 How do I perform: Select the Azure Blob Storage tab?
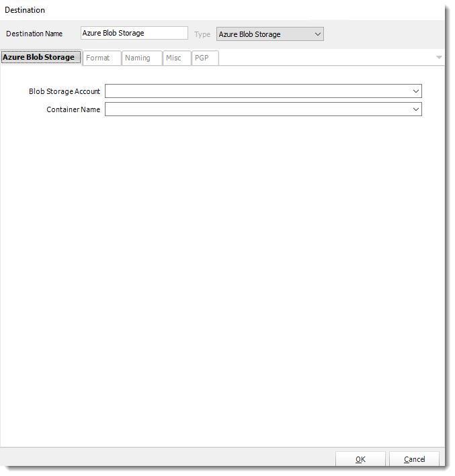point(41,57)
